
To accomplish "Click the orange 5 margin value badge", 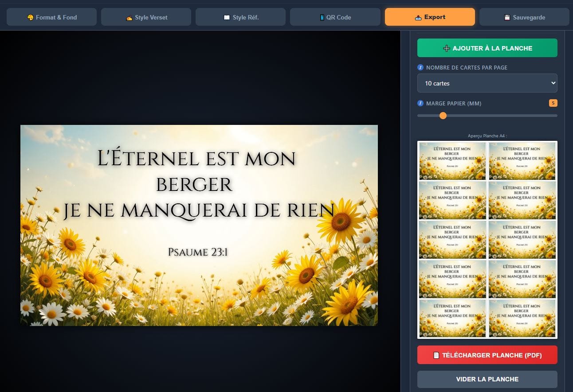I will click(x=553, y=103).
